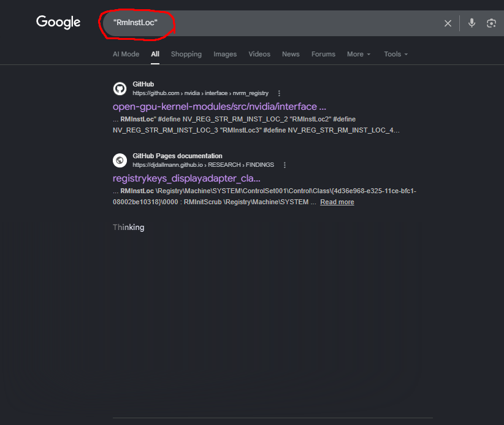Click djdallmann.github.io RESEARCH FINDINGS URL

click(x=203, y=165)
